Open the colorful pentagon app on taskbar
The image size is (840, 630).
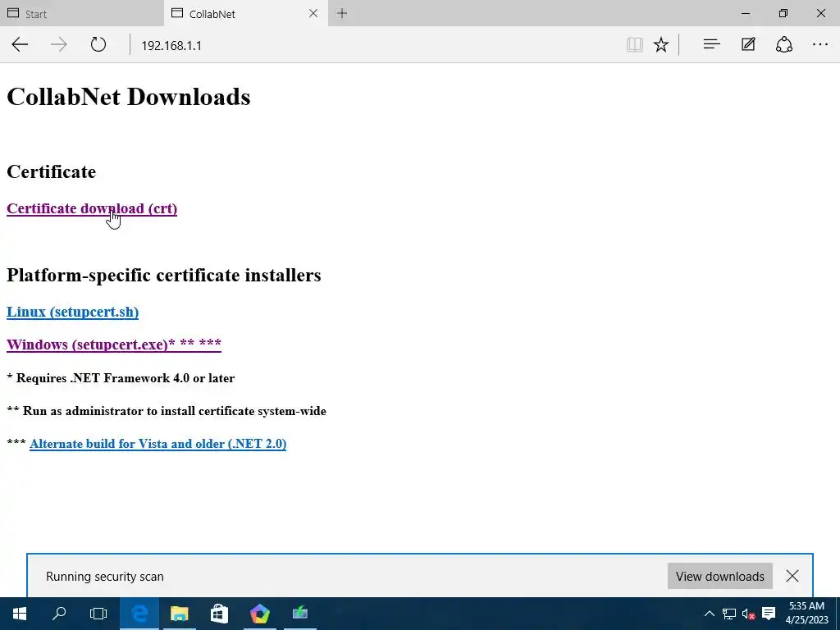click(260, 614)
